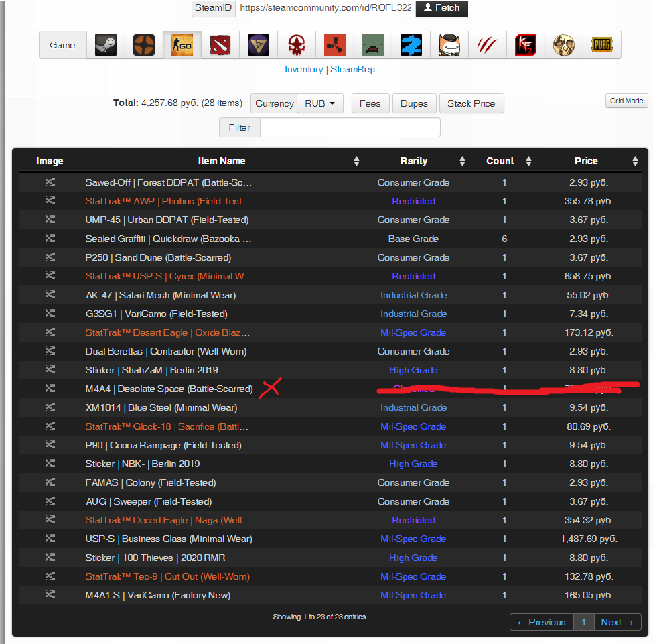
Task: Toggle the Dupes option
Action: pyautogui.click(x=414, y=103)
